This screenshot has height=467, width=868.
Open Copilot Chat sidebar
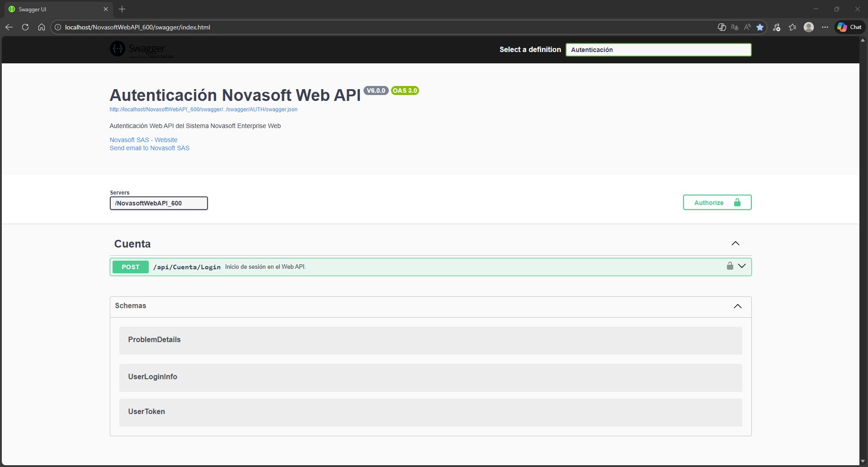click(x=849, y=27)
